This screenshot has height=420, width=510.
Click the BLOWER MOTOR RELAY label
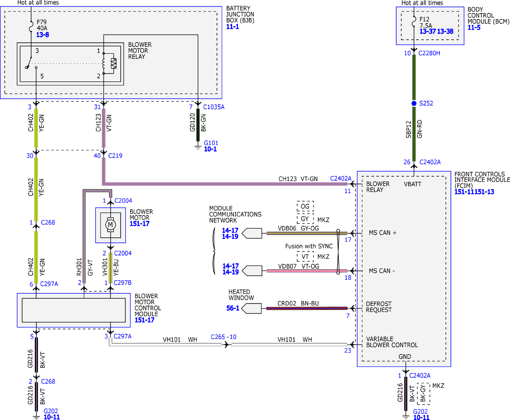[x=140, y=51]
